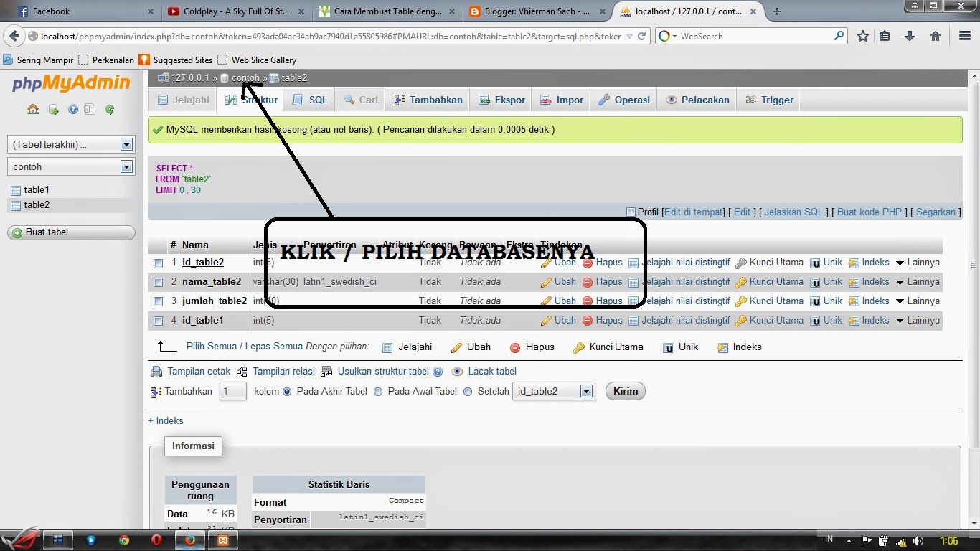
Task: Check the row checkbox for id_table1
Action: pyautogui.click(x=159, y=321)
